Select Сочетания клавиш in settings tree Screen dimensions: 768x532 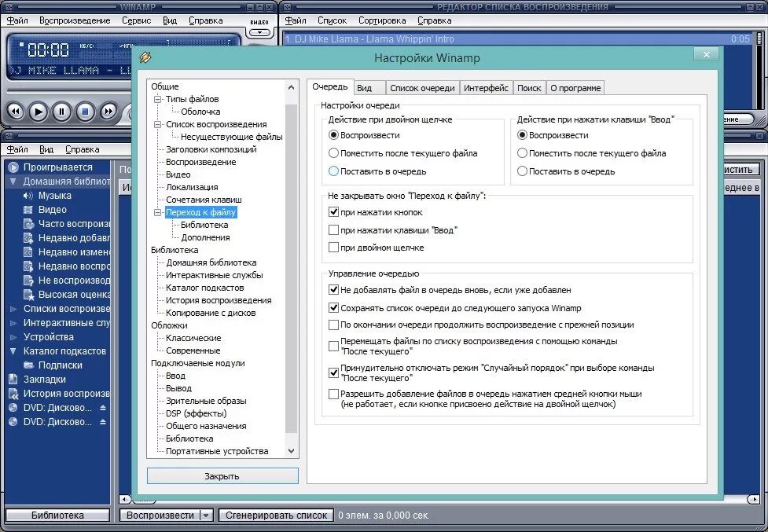(204, 200)
